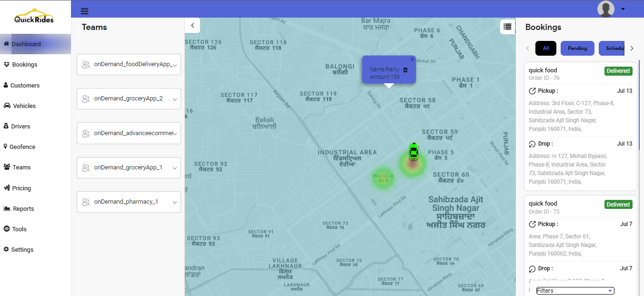The width and height of the screenshot is (644, 296).
Task: Open the Geofence section
Action: tap(22, 147)
